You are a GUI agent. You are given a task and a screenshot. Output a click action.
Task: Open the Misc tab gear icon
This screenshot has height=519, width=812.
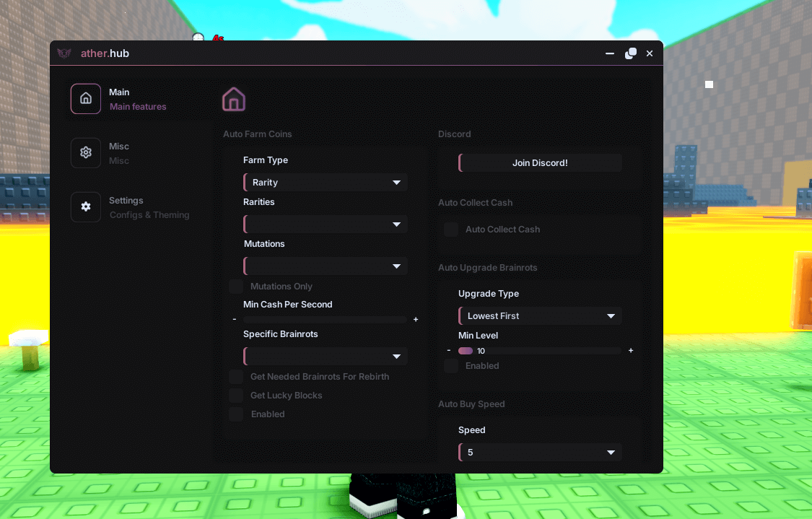coord(86,152)
